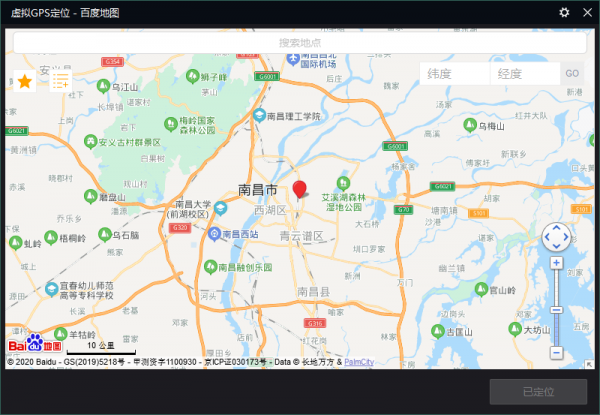Click the 幽兰镇 town label

coord(452,268)
